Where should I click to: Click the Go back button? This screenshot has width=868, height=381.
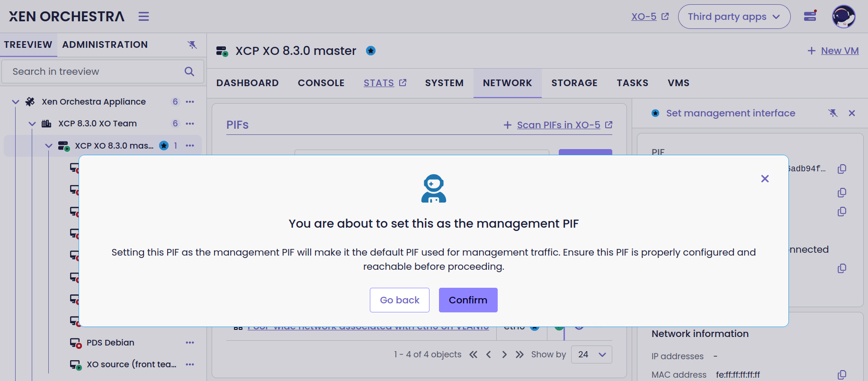click(400, 300)
